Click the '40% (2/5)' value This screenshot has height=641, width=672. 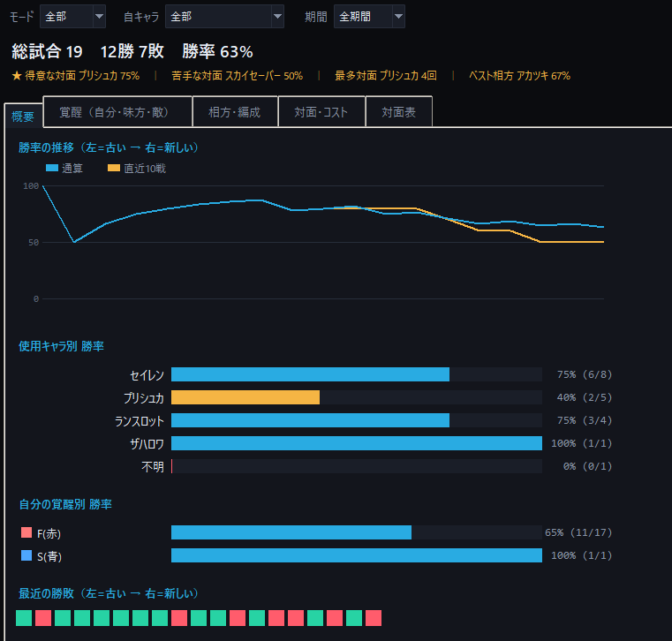point(585,397)
